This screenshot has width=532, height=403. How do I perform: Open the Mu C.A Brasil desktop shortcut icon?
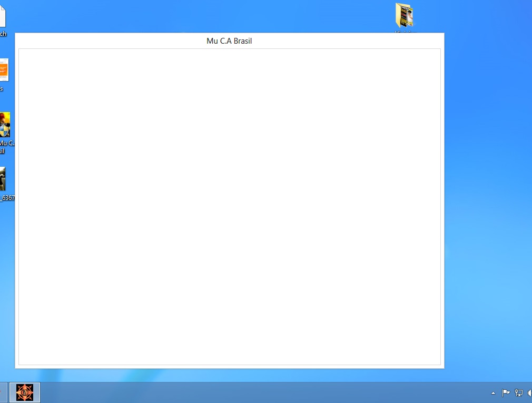[5, 125]
